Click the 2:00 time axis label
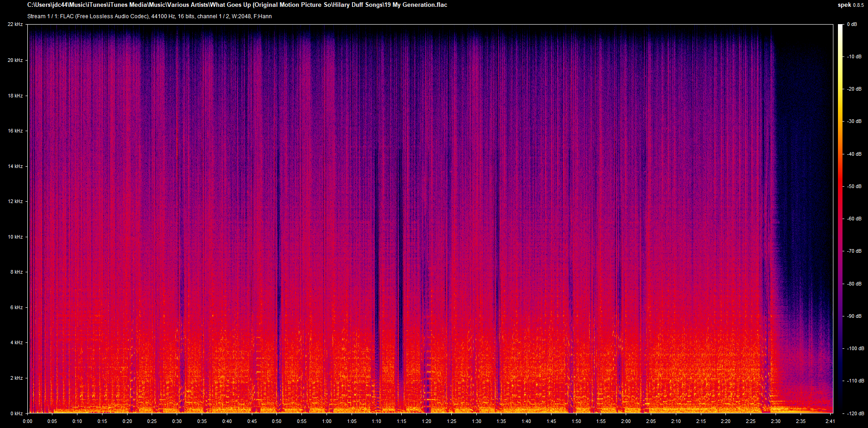The image size is (868, 428). (x=626, y=421)
